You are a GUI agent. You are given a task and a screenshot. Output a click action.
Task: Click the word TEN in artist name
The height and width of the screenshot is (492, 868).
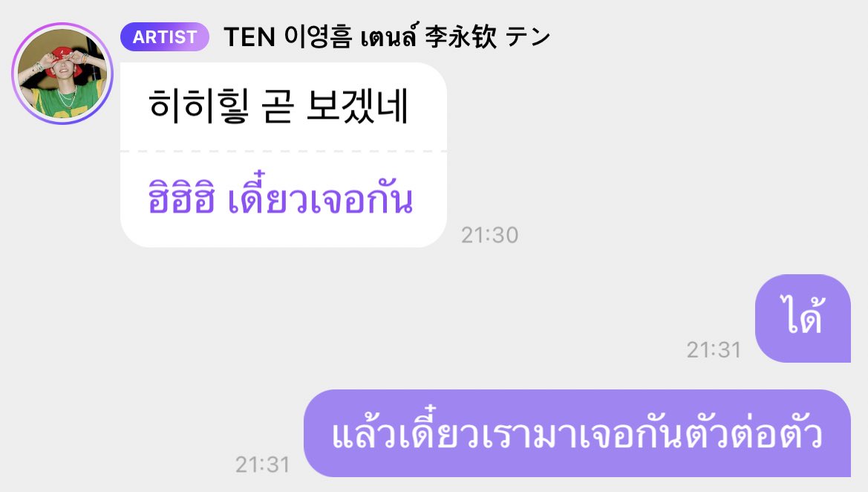coord(249,38)
